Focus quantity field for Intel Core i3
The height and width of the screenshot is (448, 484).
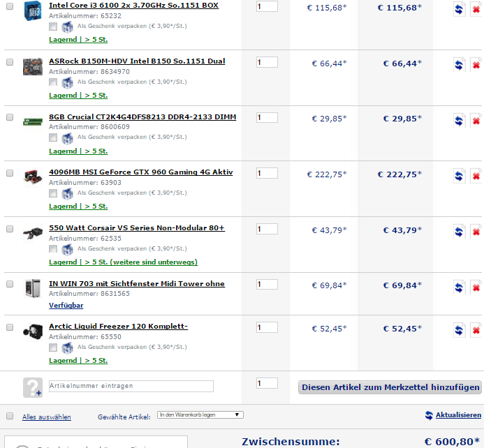(x=267, y=6)
